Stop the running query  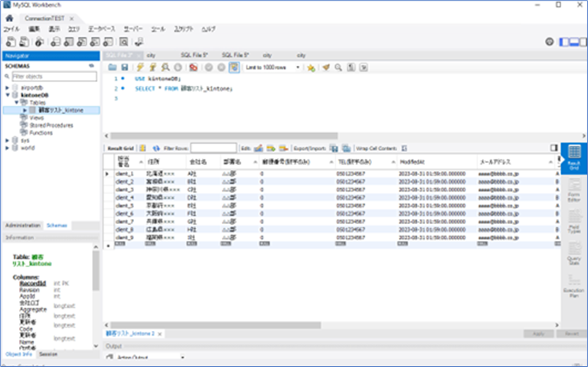tap(178, 67)
